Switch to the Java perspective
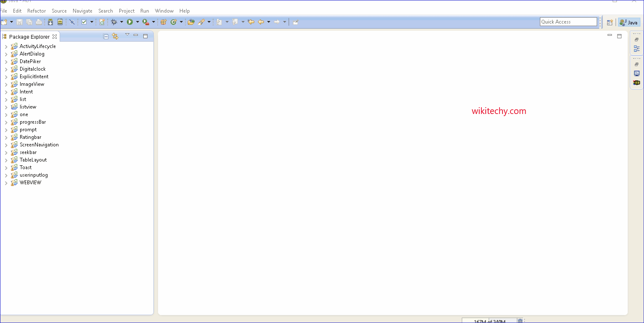The height and width of the screenshot is (323, 644). pos(629,22)
